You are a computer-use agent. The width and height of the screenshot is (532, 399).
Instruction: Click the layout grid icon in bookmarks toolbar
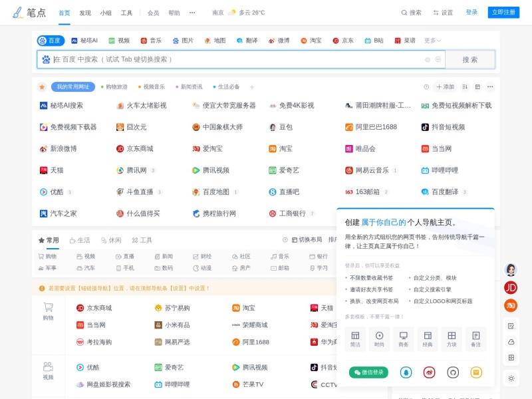pos(477,87)
